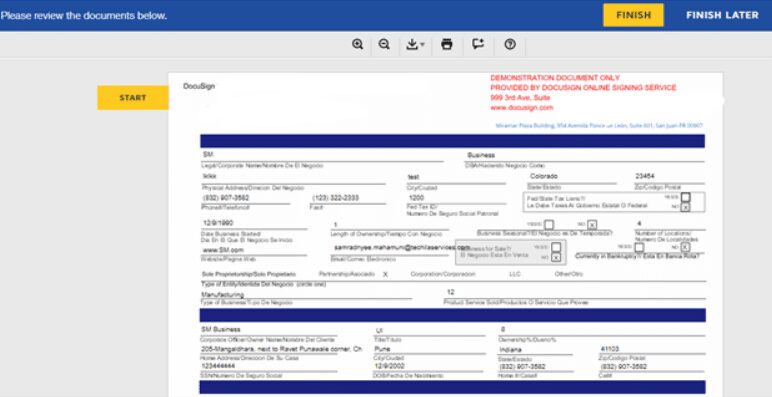This screenshot has width=772, height=397.
Task: Toggle NO checkbox for Business Seasonal
Action: point(592,225)
